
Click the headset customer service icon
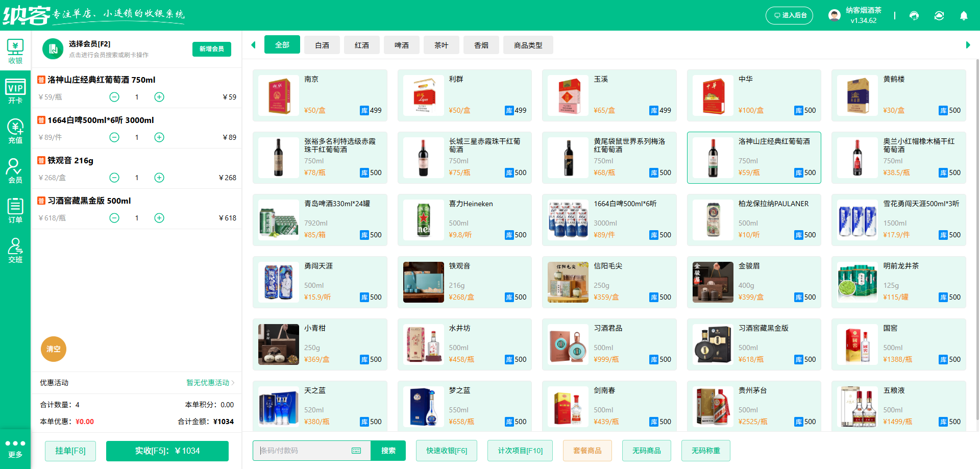[914, 15]
